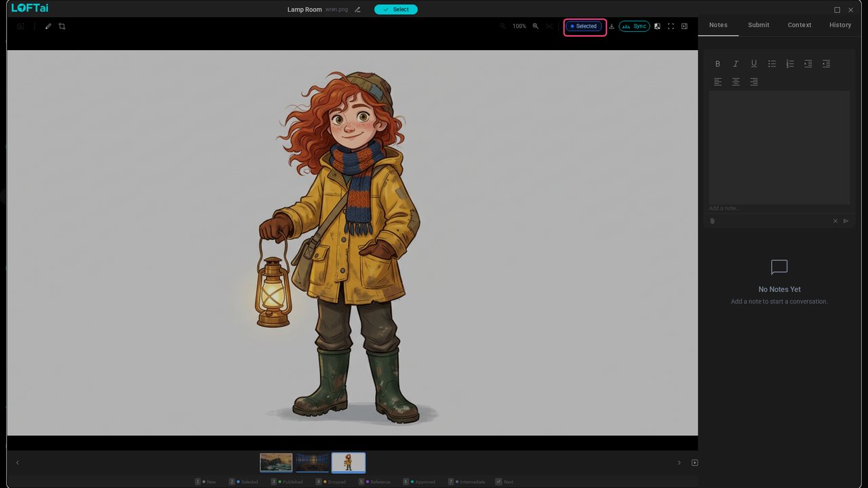Image resolution: width=868 pixels, height=488 pixels.
Task: Align note text left
Action: (x=717, y=82)
